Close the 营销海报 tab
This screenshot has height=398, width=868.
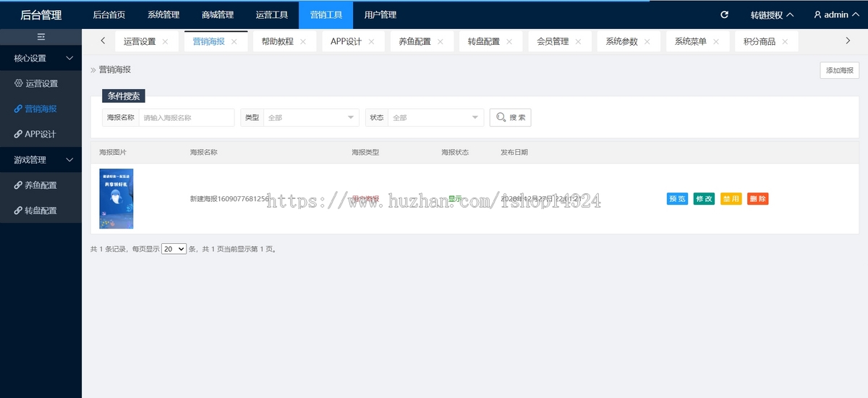point(234,42)
